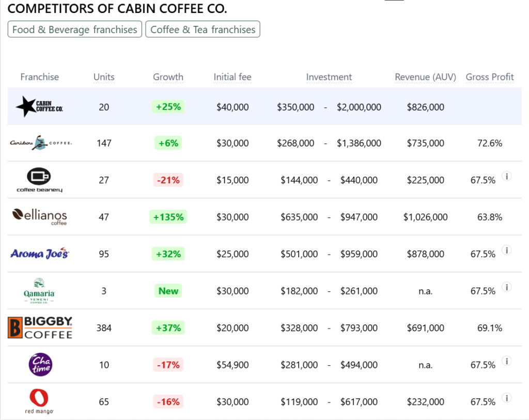Show info for Coffee Beanery gross profit
Screen dimensions: 529x420
507,176
